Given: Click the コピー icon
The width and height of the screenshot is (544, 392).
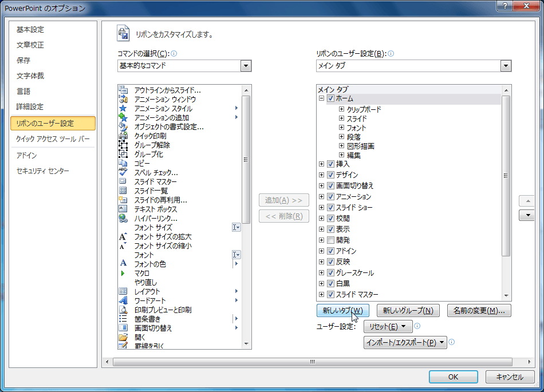Looking at the screenshot, I should pyautogui.click(x=123, y=163).
